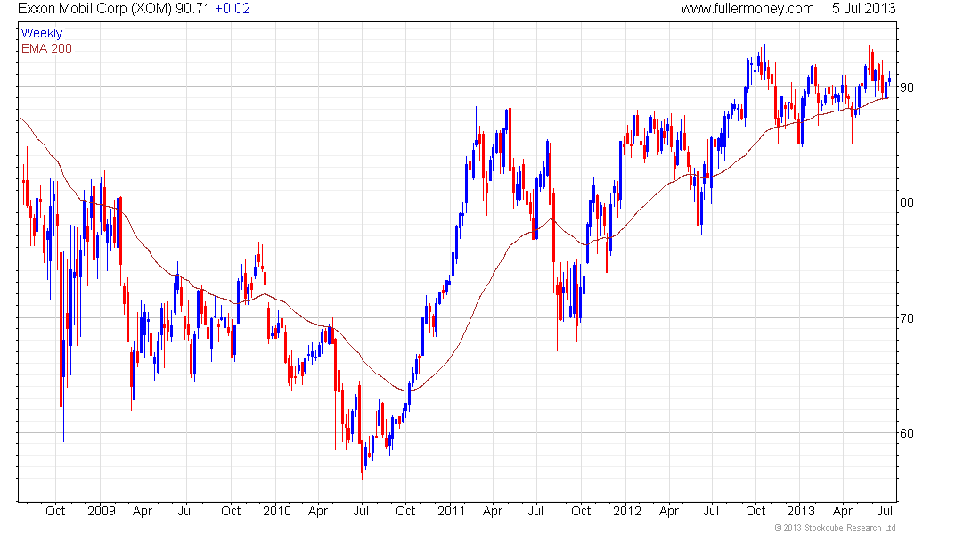This screenshot has width=980, height=535.
Task: Click the 60 price axis label
Action: (x=906, y=433)
